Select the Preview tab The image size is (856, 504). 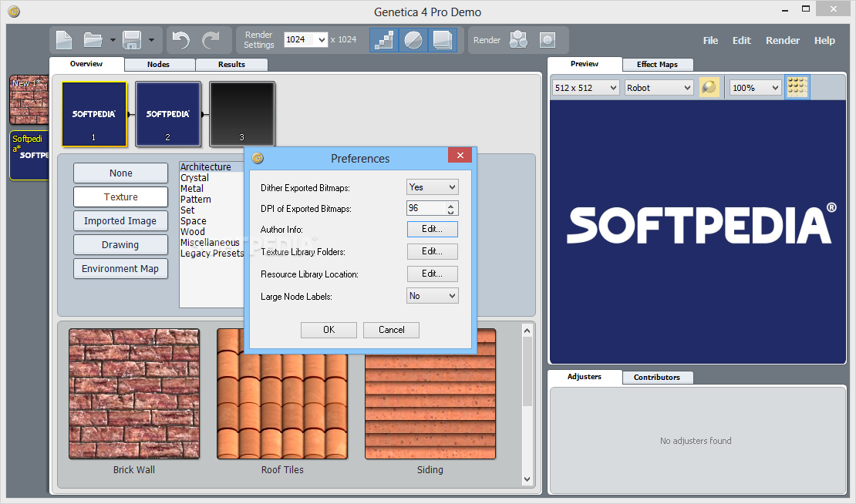click(x=585, y=64)
